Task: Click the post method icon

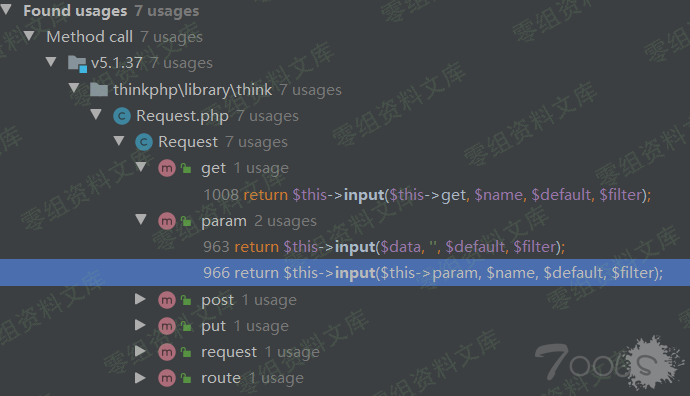Action: coord(167,300)
